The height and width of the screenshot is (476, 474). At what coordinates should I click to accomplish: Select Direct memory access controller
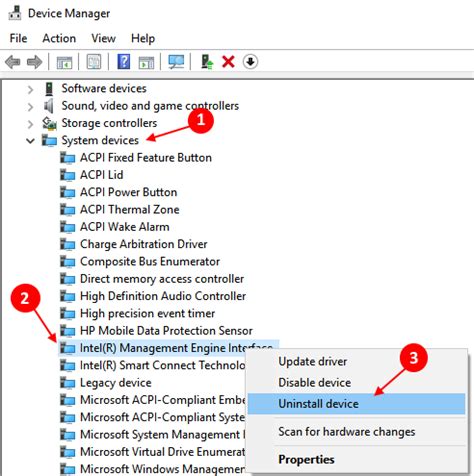(162, 279)
